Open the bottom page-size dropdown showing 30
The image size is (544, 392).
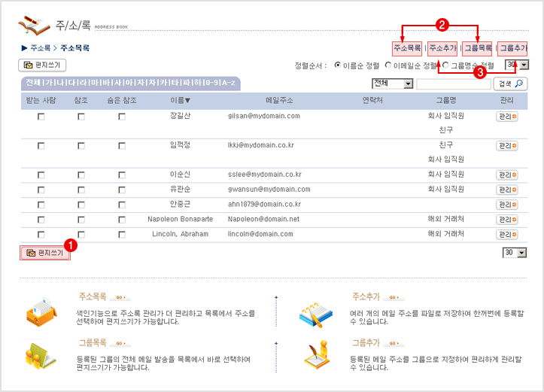[515, 253]
